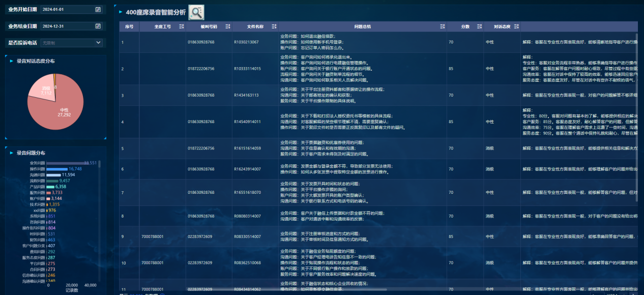Image resolution: width=644 pixels, height=295 pixels.
Task: Collapse the 录音对话态度分布 panel arrow
Action: [x=11, y=61]
